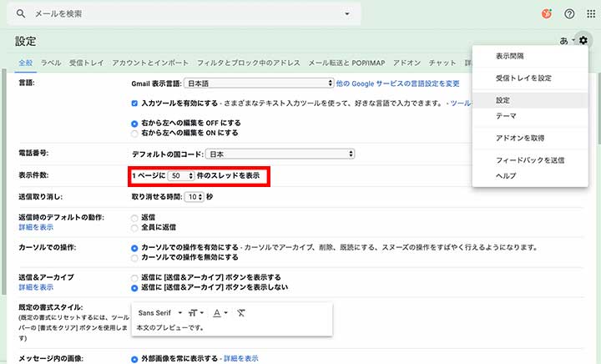Image resolution: width=601 pixels, height=364 pixels.
Task: Open the Sans Serif font dropdown
Action: 159,313
